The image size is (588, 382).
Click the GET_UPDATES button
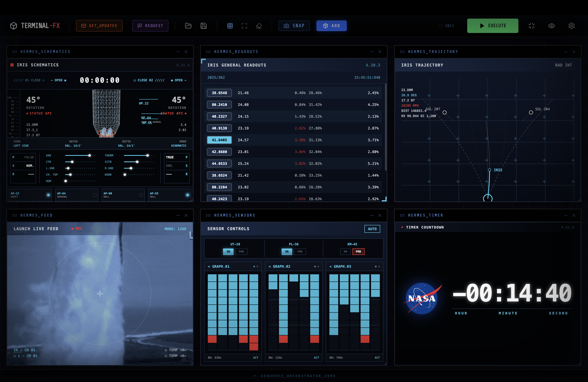(99, 26)
